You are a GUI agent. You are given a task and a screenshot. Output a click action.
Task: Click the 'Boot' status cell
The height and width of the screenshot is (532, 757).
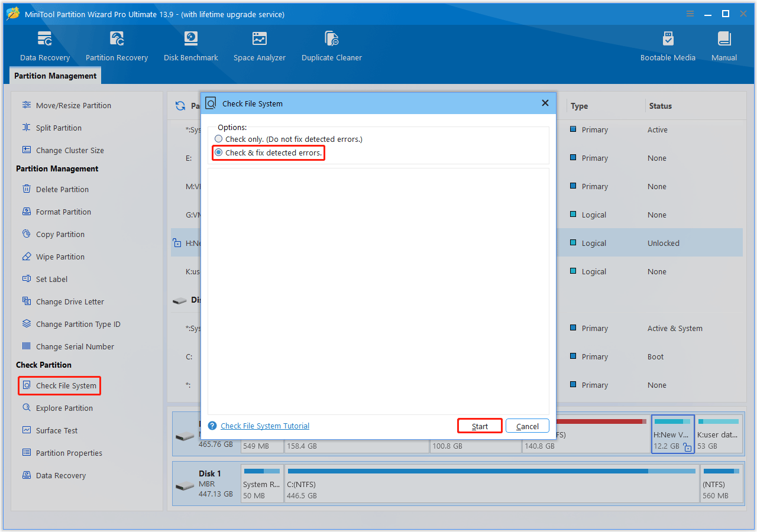655,356
